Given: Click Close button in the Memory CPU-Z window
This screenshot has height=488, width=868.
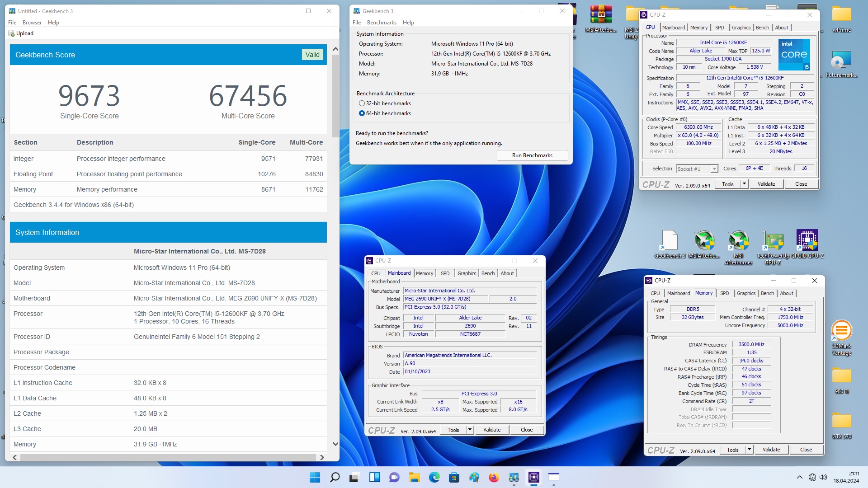Looking at the screenshot, I should point(806,450).
